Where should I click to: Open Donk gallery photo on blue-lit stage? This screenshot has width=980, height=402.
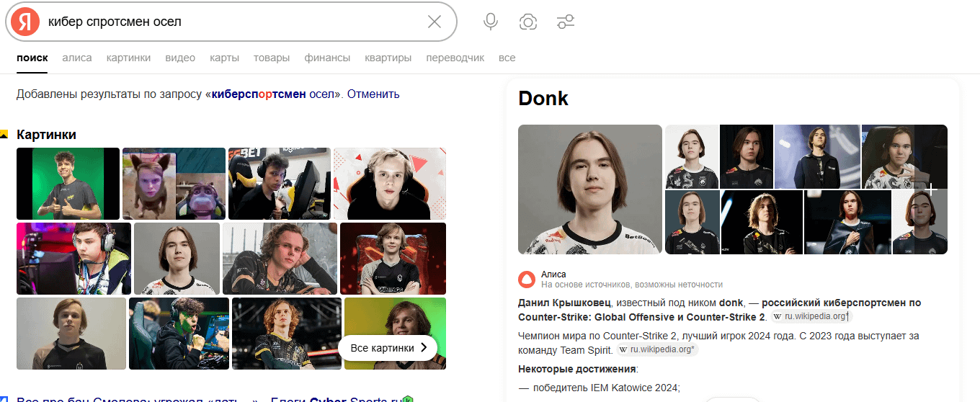[x=817, y=156]
